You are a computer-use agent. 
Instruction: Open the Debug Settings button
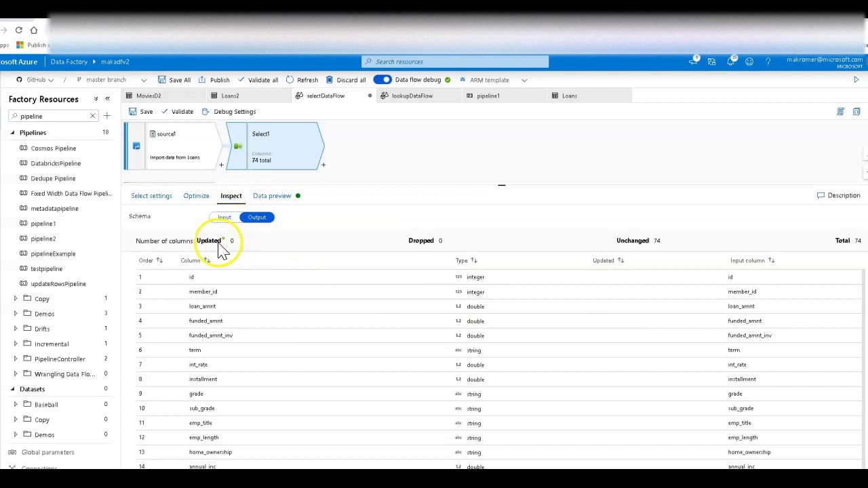pos(229,112)
